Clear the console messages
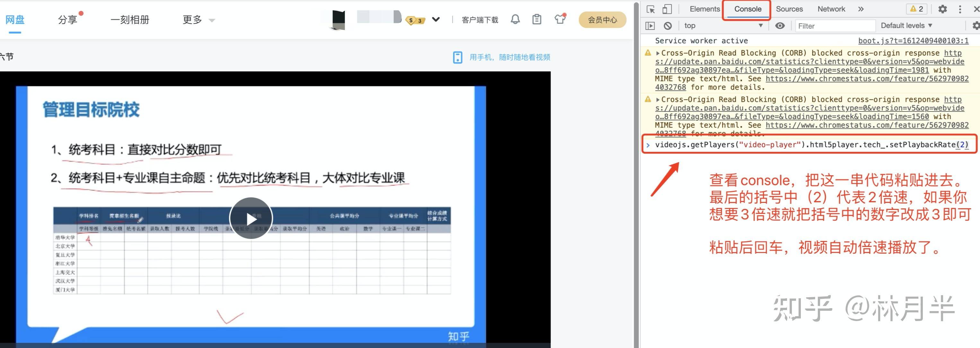 tap(668, 26)
